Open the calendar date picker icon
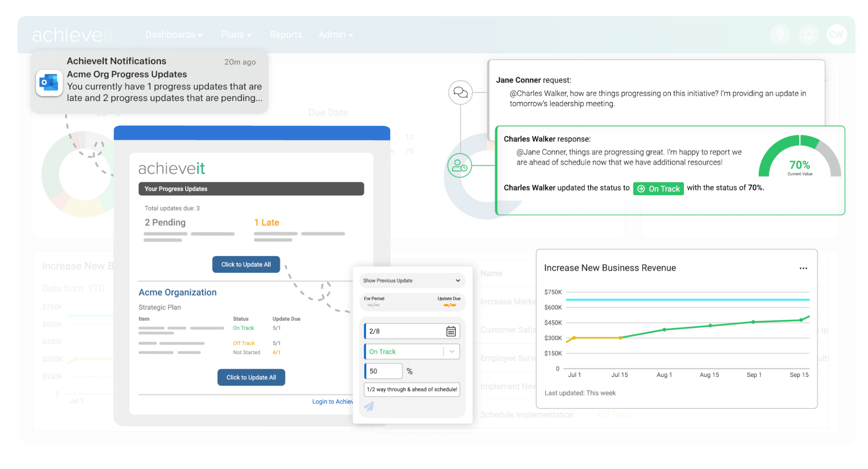The image size is (868, 469). coord(451,331)
